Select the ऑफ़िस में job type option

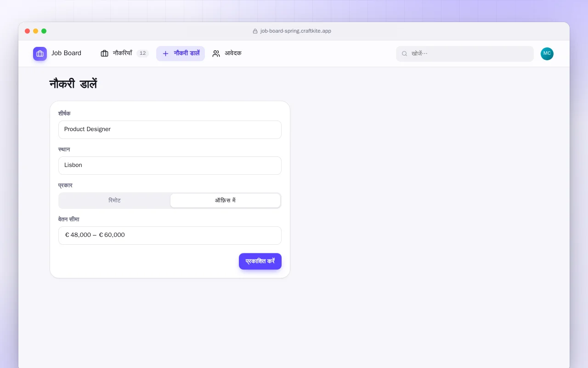point(225,201)
